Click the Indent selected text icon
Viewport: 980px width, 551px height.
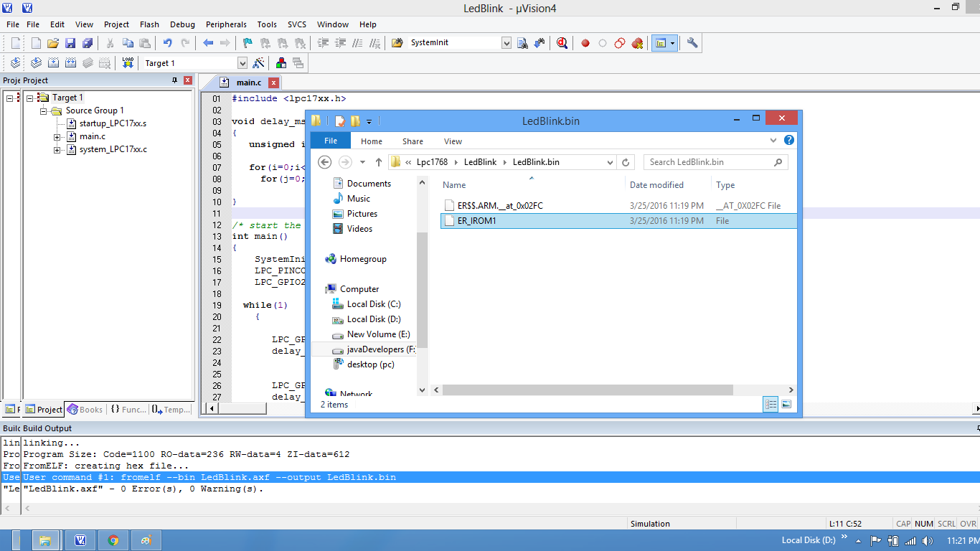pyautogui.click(x=323, y=43)
